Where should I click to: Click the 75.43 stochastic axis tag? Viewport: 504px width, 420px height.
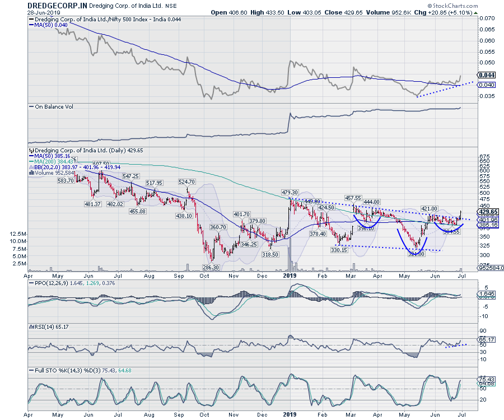pos(487,379)
